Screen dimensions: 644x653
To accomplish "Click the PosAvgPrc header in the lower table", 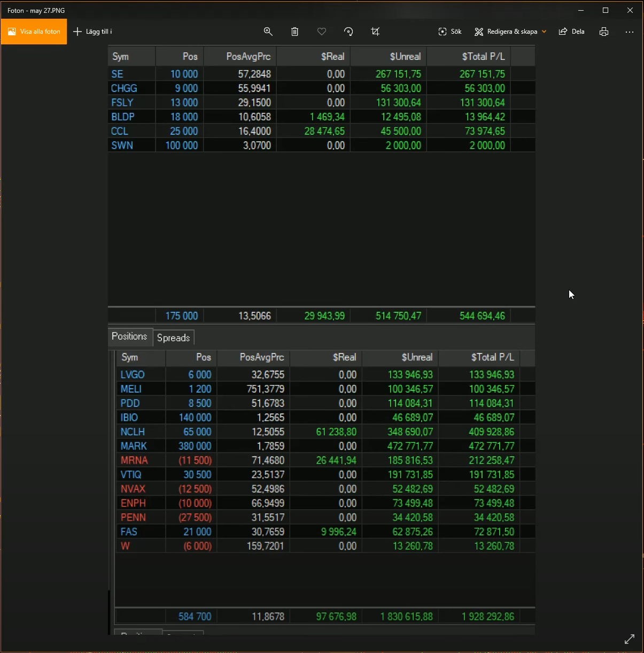I will [262, 357].
